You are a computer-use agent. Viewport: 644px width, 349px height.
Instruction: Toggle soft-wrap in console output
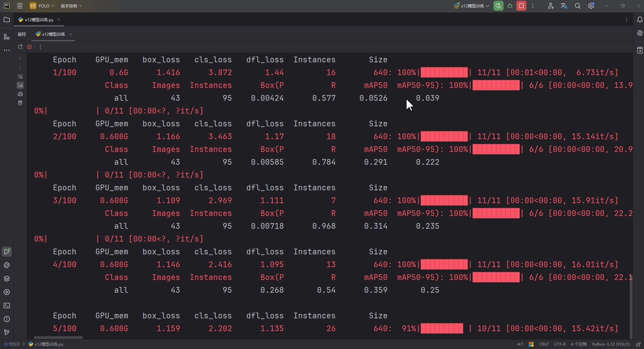[x=20, y=76]
